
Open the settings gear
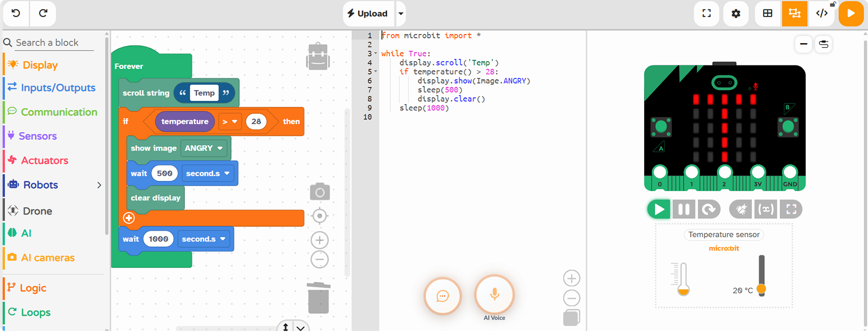click(x=736, y=14)
